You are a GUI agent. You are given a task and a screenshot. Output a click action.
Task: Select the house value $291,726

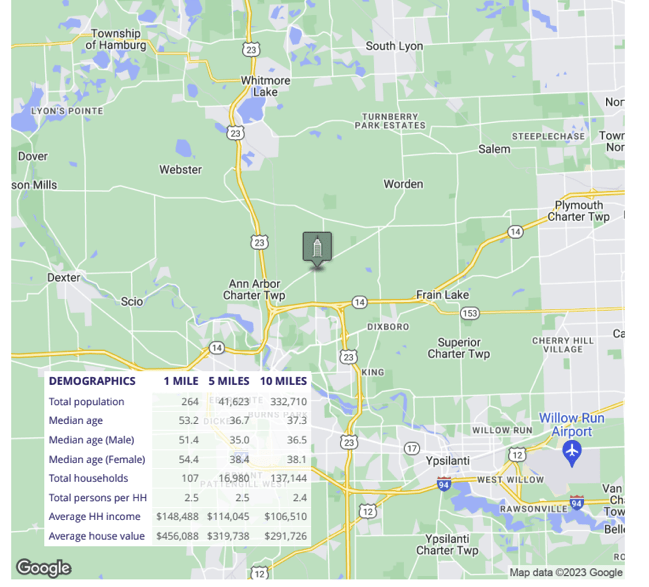click(x=286, y=536)
